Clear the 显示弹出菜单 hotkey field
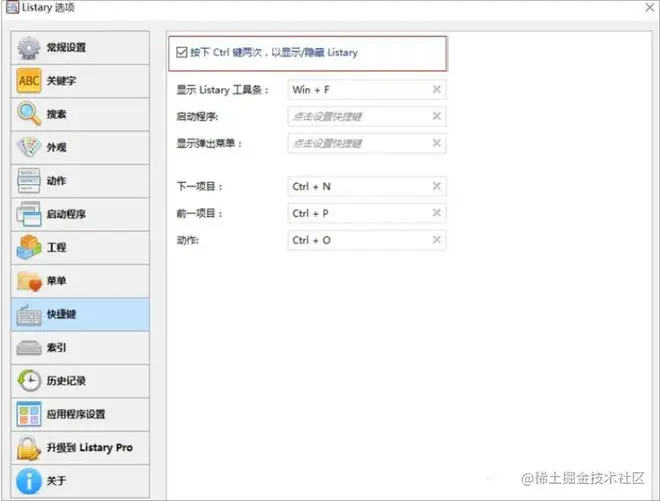This screenshot has height=501, width=660. click(436, 143)
